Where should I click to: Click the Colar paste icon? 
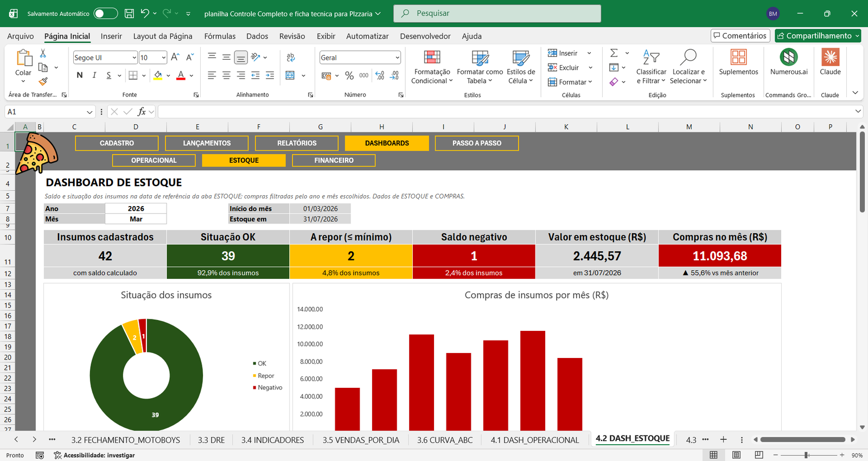tap(23, 59)
